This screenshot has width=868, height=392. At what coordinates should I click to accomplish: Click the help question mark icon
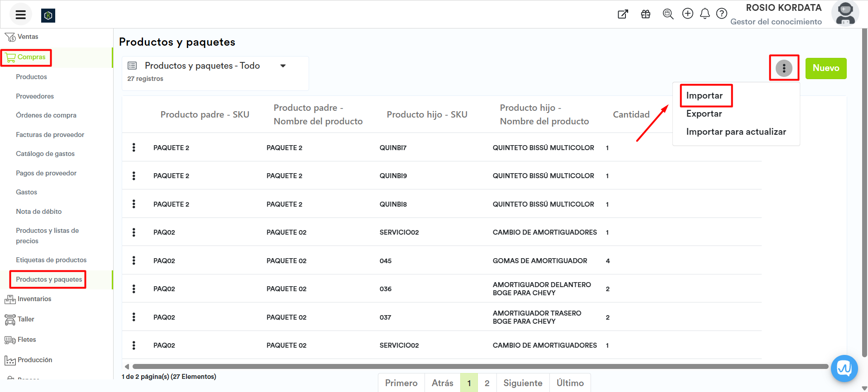pos(722,14)
